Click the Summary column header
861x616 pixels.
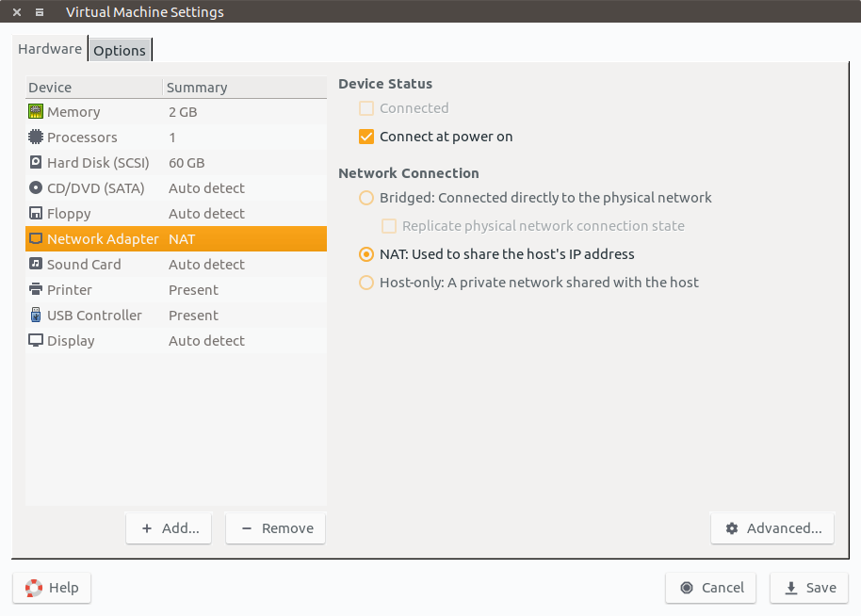[197, 88]
